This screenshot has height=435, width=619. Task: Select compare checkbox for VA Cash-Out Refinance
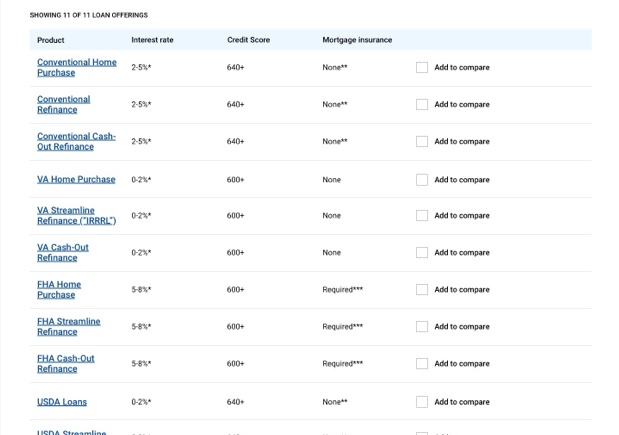pos(422,253)
